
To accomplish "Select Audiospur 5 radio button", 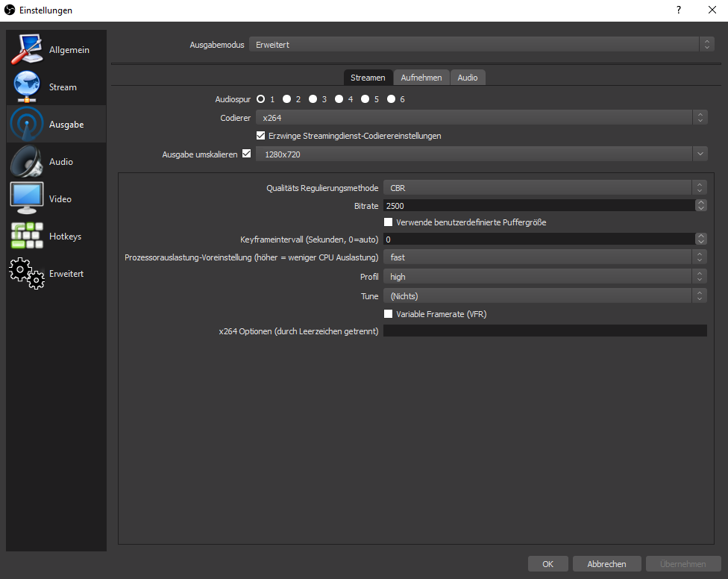I will [x=365, y=99].
